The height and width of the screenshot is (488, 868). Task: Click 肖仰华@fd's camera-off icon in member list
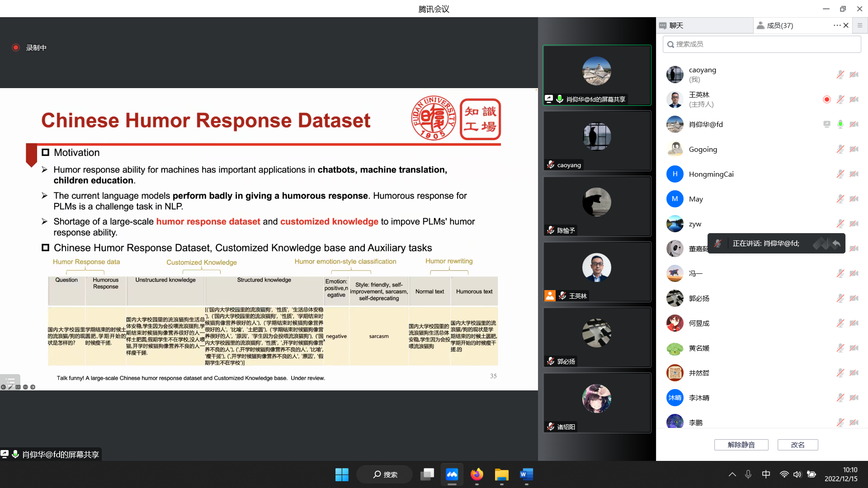(854, 124)
